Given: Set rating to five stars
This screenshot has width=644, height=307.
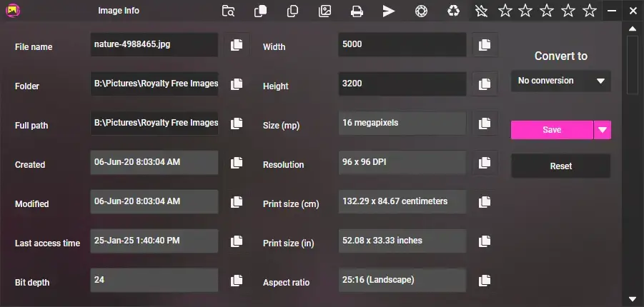Looking at the screenshot, I should [x=589, y=11].
